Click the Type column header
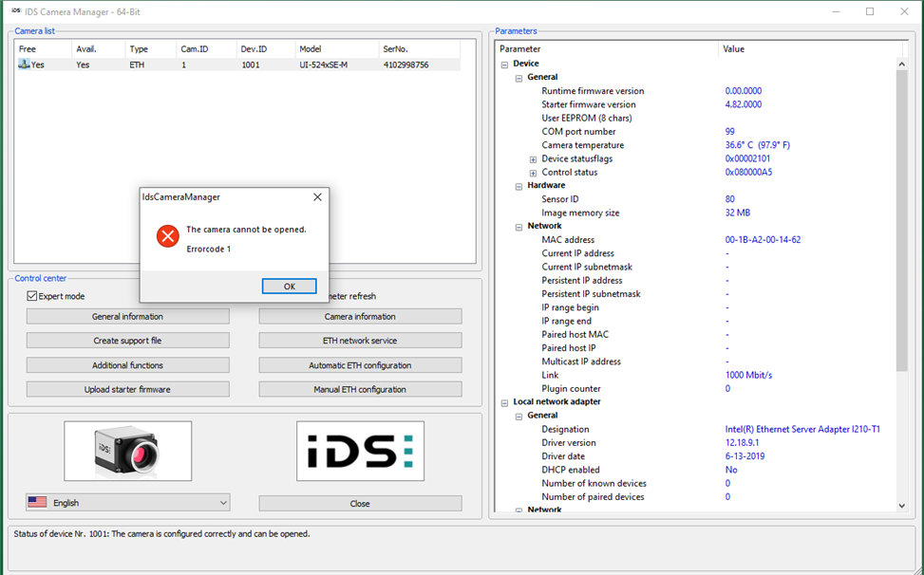Screen dimensions: 924x575 point(150,48)
